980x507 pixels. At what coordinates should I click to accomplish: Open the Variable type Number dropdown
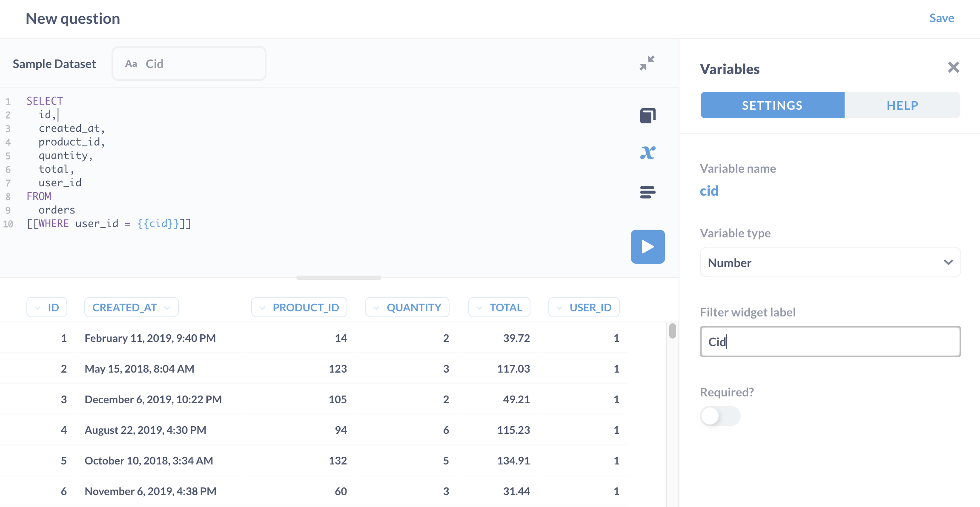pyautogui.click(x=830, y=262)
